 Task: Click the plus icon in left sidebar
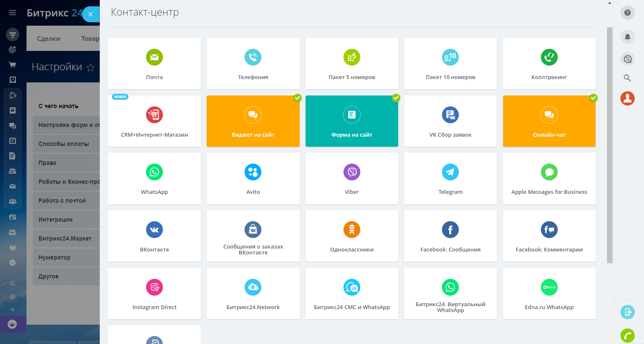13,310
